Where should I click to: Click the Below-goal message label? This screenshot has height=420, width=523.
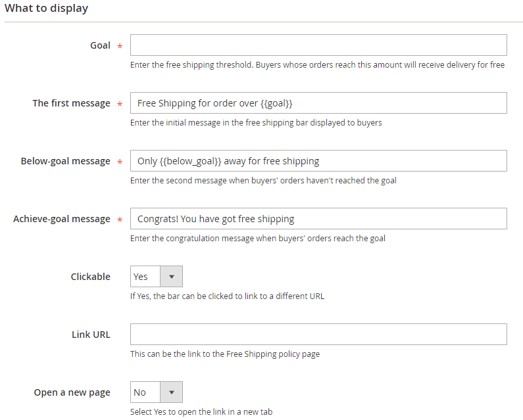click(x=65, y=161)
